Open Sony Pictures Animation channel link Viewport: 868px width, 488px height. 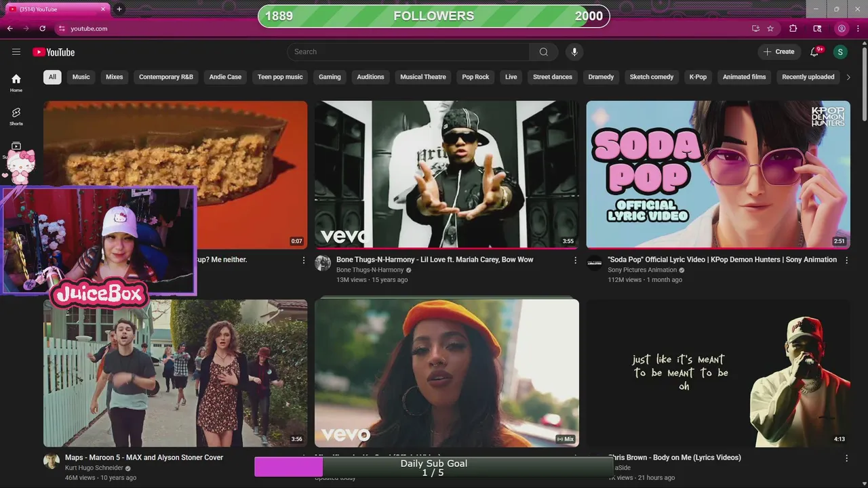(x=642, y=270)
